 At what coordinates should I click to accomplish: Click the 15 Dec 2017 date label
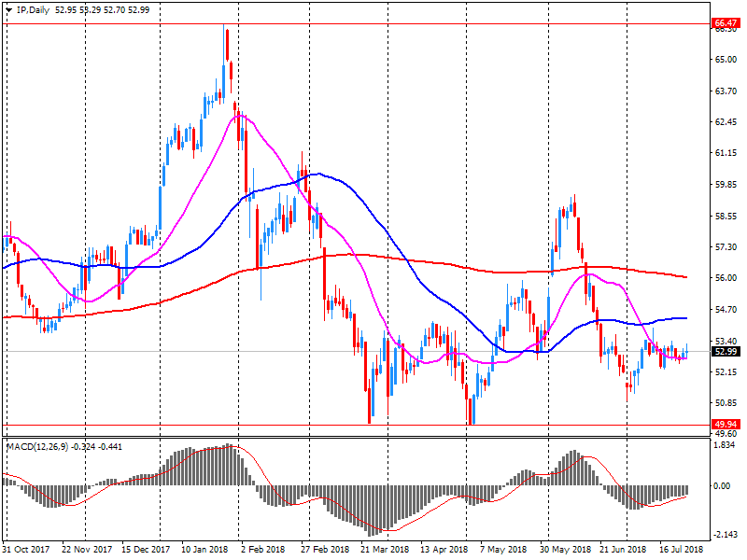click(x=146, y=549)
